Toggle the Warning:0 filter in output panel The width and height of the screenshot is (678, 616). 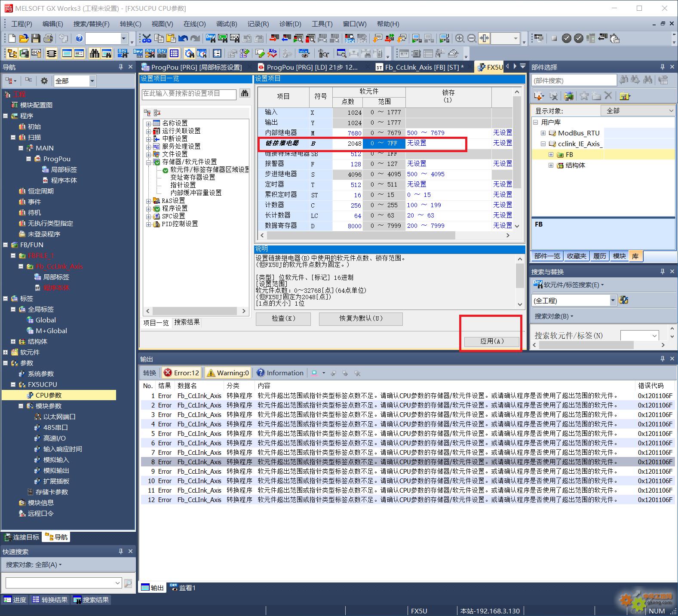click(228, 373)
